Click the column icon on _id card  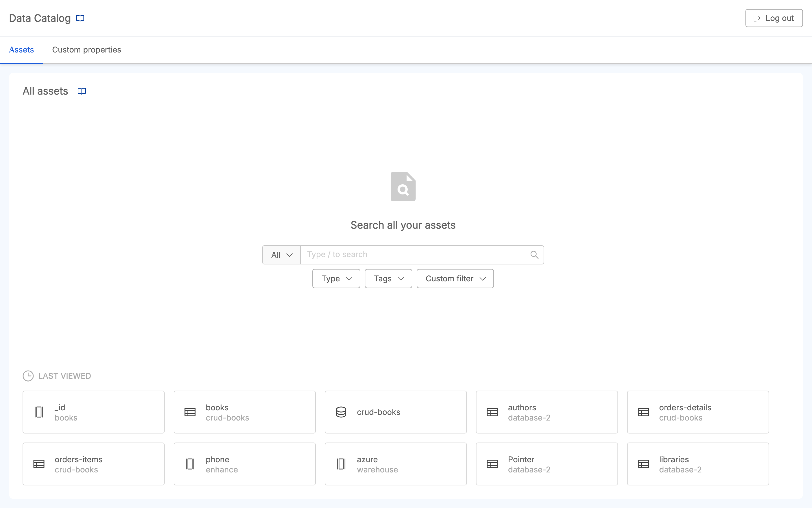(39, 412)
